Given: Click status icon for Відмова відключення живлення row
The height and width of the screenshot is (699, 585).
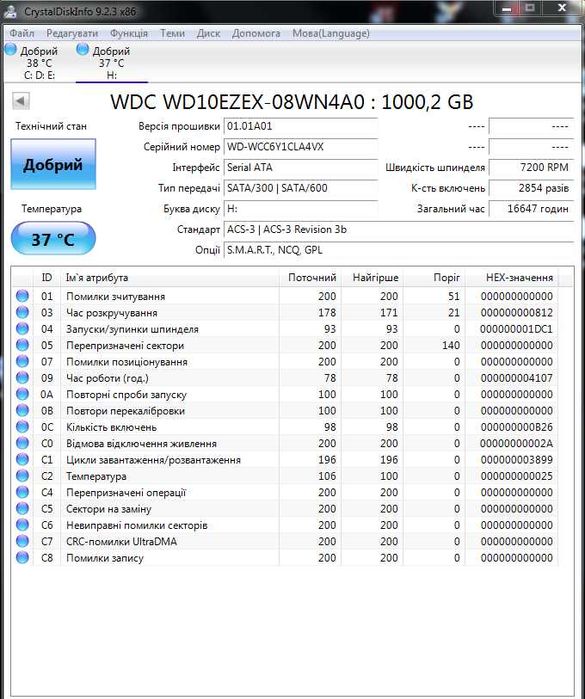Looking at the screenshot, I should pyautogui.click(x=22, y=443).
